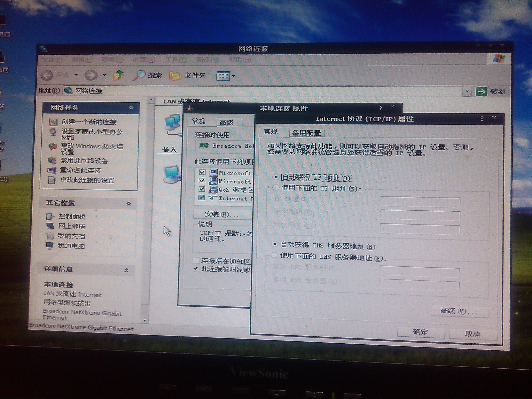Select 使用下面的 DNS 服务器地址 radio button
Viewport: 532px width, 399px height.
point(274,255)
